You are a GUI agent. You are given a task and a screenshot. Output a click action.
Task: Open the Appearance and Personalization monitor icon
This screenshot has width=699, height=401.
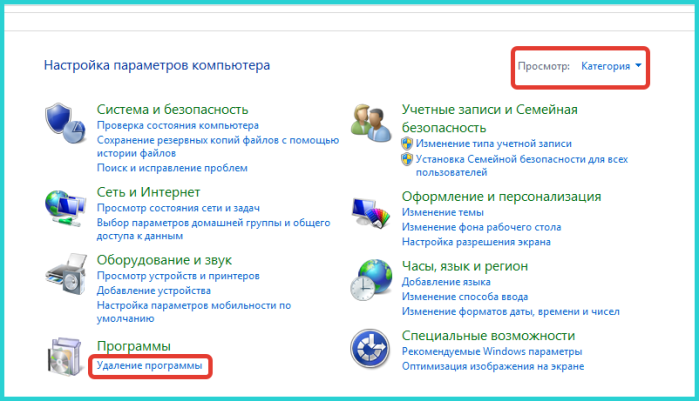371,212
